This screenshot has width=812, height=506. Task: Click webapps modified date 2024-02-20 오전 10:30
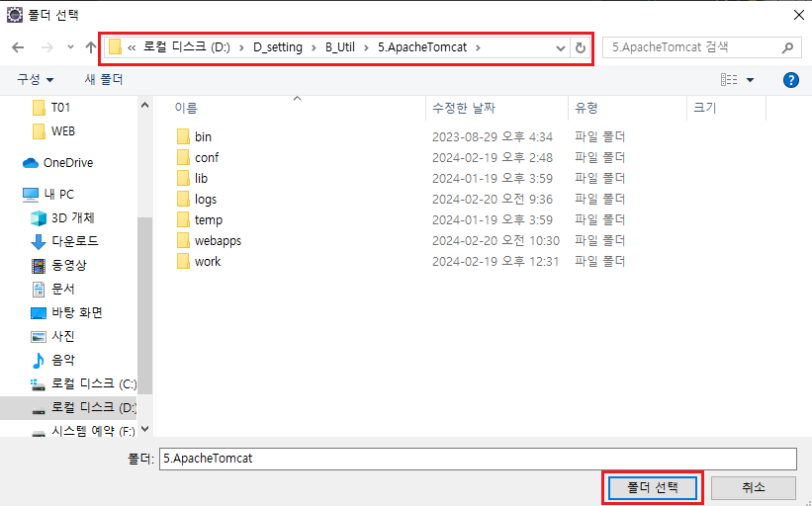click(496, 240)
